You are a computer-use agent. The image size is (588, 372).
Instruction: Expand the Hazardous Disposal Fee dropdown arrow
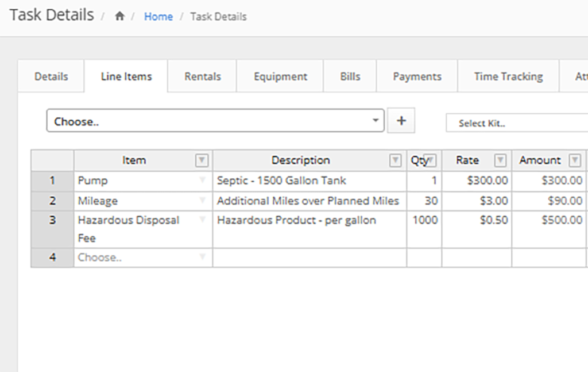click(x=203, y=220)
